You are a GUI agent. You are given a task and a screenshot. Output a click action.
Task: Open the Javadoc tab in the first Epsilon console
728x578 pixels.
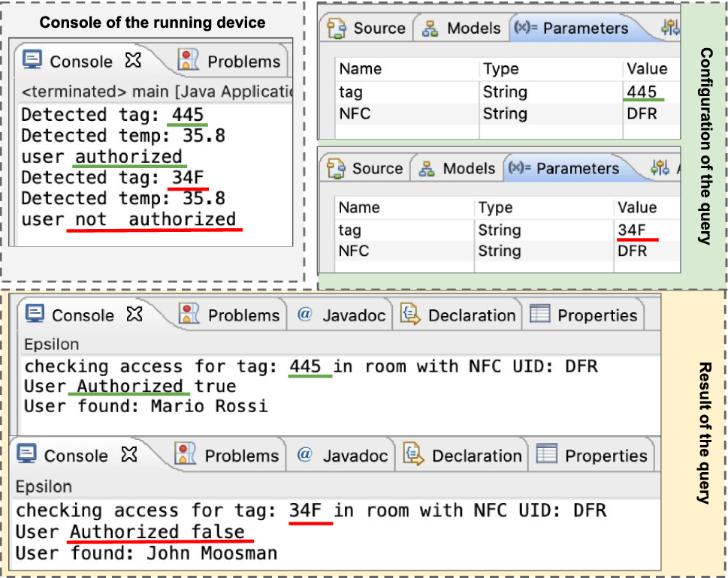click(x=342, y=315)
